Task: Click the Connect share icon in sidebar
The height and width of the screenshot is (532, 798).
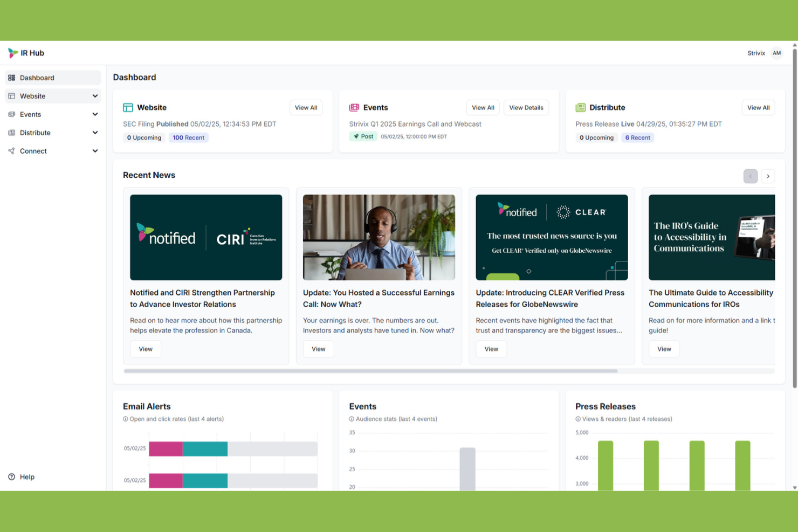Action: point(11,151)
